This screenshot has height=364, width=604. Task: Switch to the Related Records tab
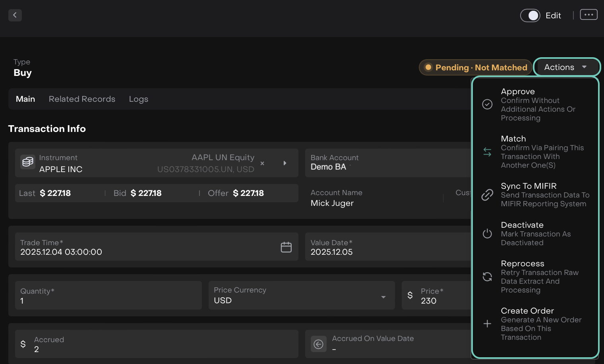[82, 99]
